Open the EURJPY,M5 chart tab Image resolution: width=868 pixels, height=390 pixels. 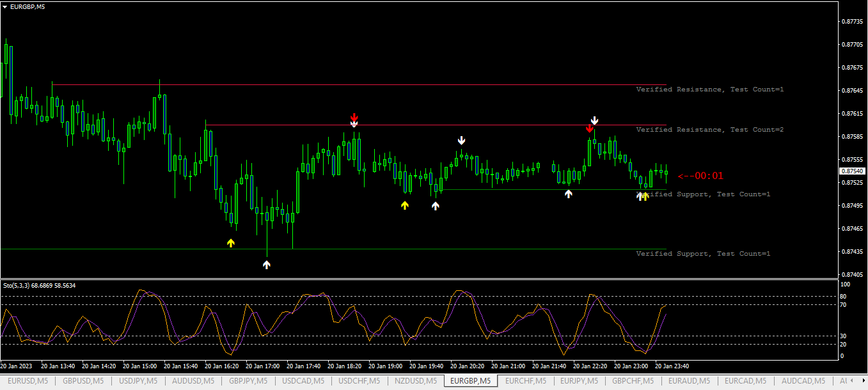point(580,381)
